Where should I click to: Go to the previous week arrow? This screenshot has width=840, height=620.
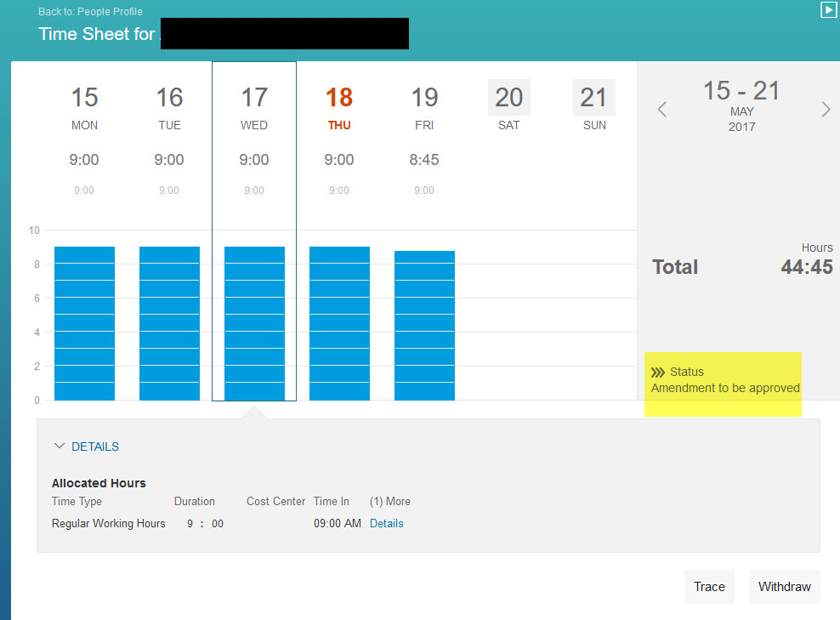click(662, 110)
